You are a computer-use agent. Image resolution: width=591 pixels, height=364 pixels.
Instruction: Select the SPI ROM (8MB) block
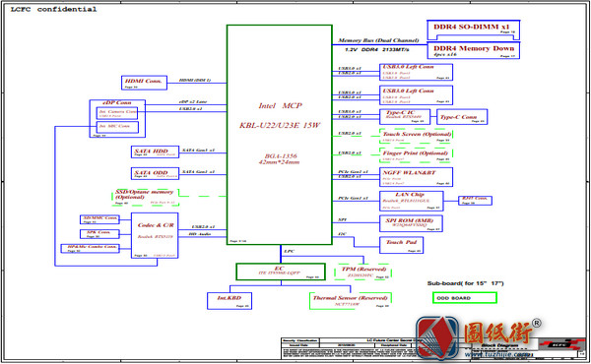[411, 223]
